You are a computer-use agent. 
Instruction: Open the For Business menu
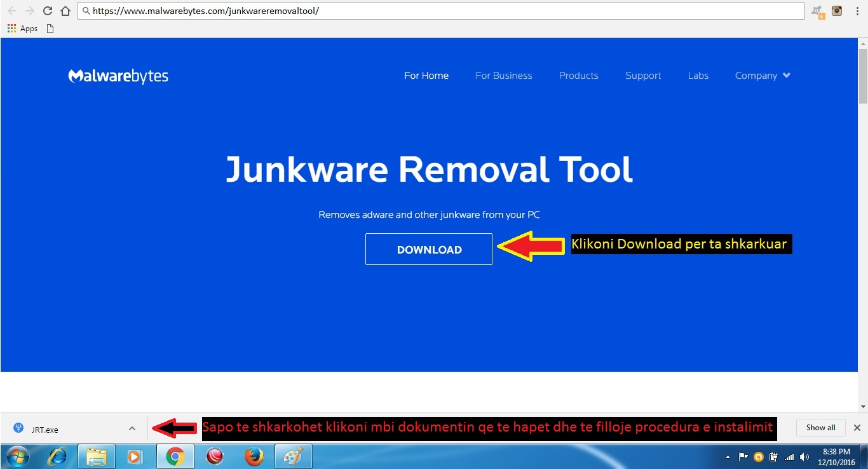click(504, 76)
